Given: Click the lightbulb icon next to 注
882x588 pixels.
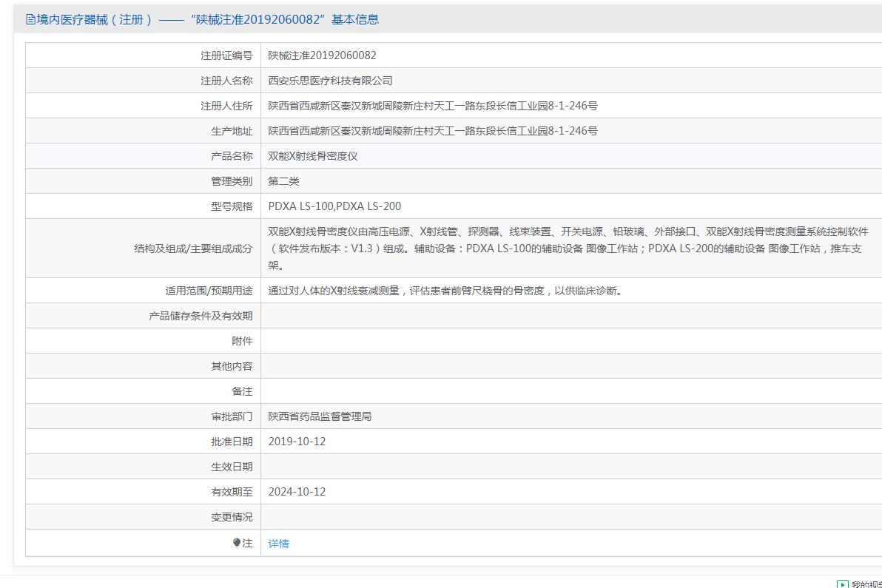Looking at the screenshot, I should pyautogui.click(x=237, y=543).
